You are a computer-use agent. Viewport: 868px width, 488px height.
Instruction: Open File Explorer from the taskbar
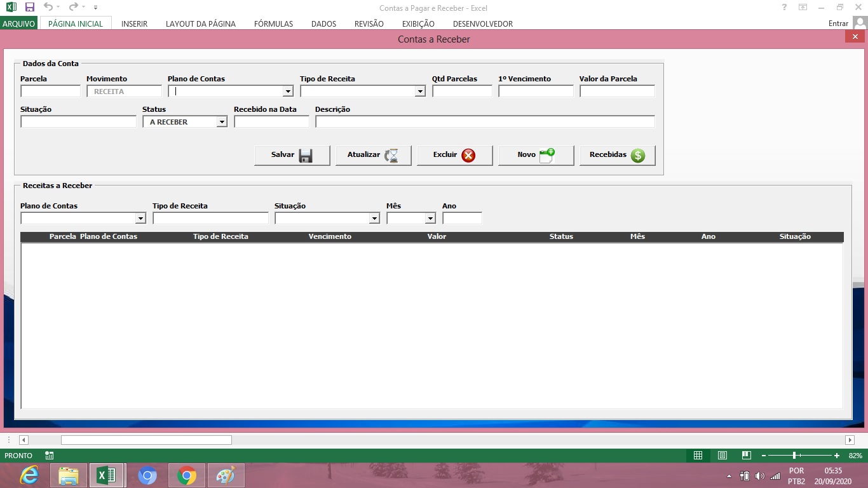[x=68, y=475]
